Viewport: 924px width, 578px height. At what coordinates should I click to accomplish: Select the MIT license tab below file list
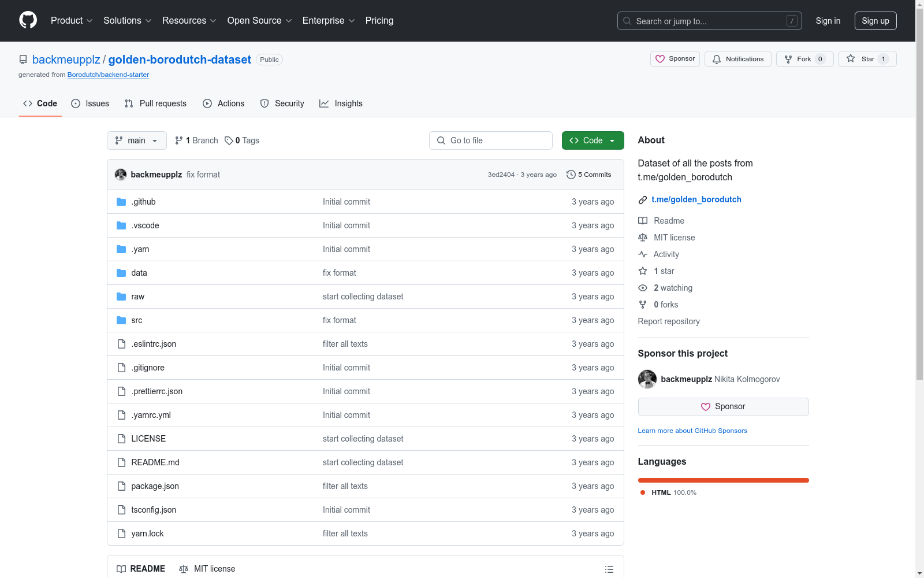point(207,569)
